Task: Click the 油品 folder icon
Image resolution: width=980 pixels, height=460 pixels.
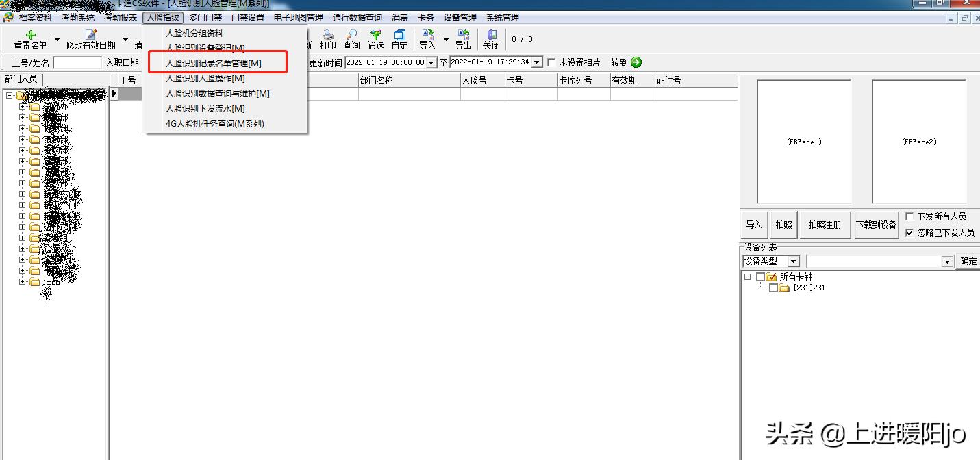Action: tap(35, 281)
